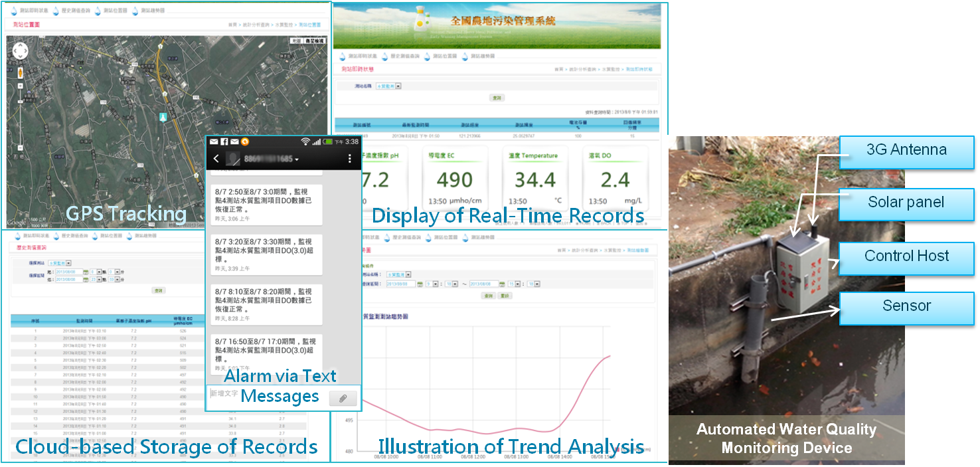The width and height of the screenshot is (980, 467).
Task: Click the phone clock showing 3:38
Action: [x=352, y=141]
